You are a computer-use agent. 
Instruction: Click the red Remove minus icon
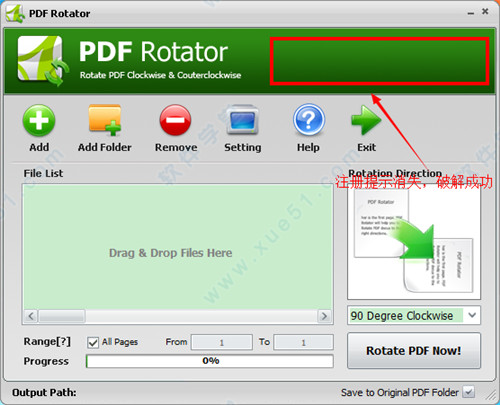175,120
